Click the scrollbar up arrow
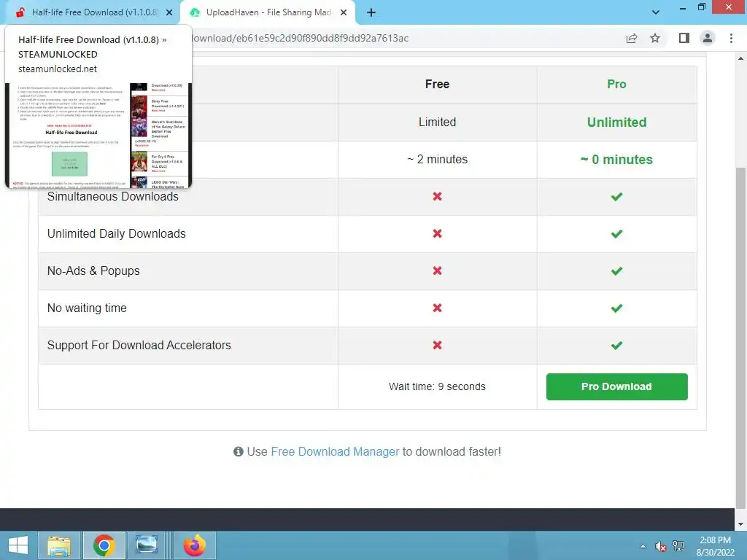 pos(740,58)
